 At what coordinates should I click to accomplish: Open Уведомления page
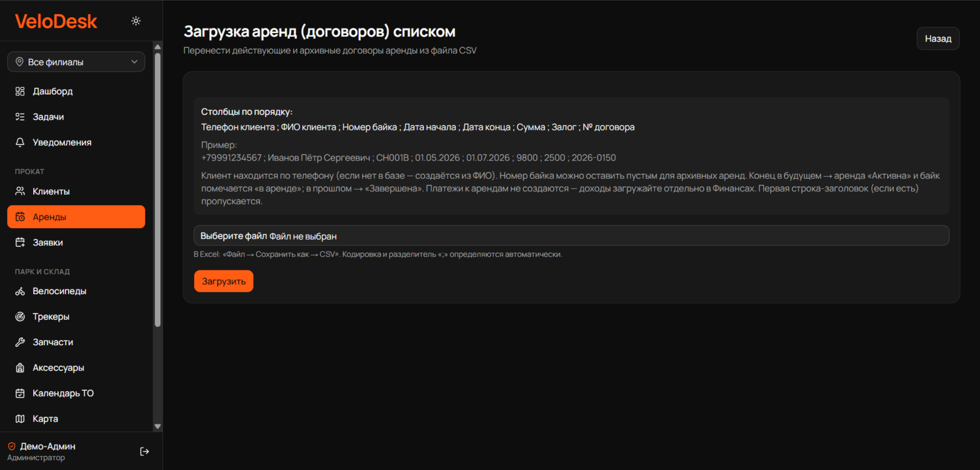point(76,143)
